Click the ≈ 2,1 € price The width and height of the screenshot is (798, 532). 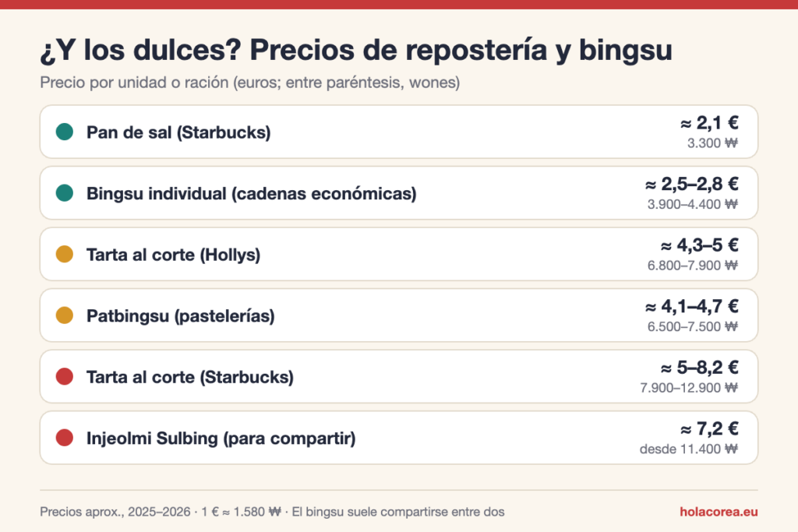(709, 123)
